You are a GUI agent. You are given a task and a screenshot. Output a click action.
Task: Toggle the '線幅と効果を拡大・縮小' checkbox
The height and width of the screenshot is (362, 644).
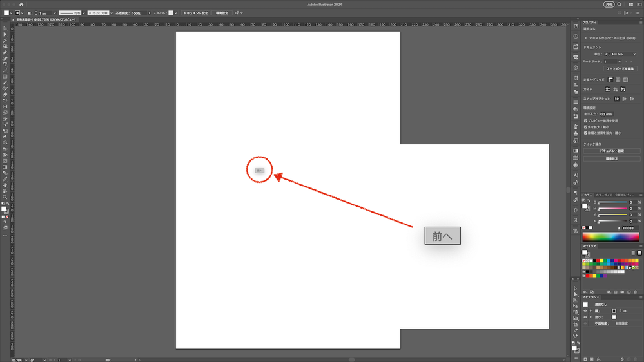coord(586,133)
